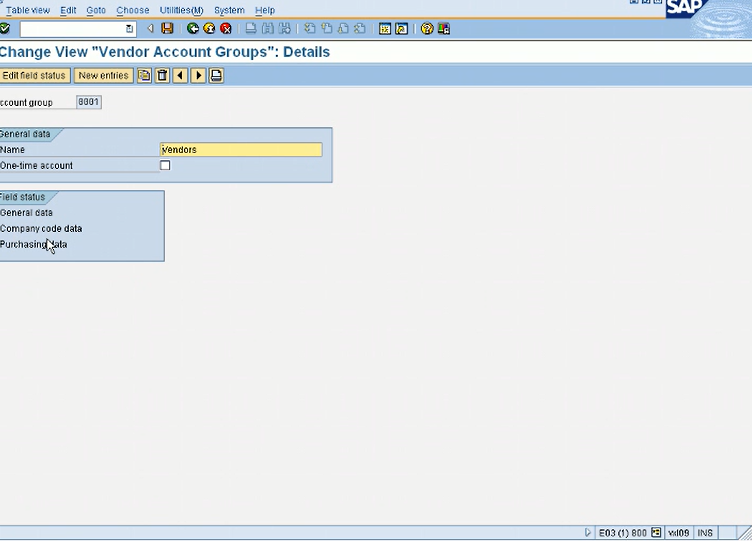752x541 pixels.
Task: Open the Goto menu
Action: tap(96, 10)
